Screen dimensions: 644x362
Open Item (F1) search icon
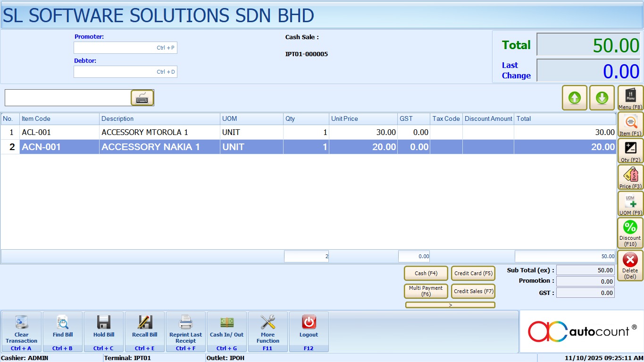pos(630,125)
